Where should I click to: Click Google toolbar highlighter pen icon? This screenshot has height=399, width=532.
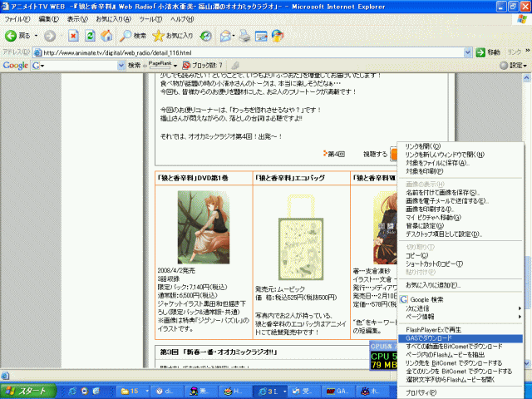click(235, 65)
